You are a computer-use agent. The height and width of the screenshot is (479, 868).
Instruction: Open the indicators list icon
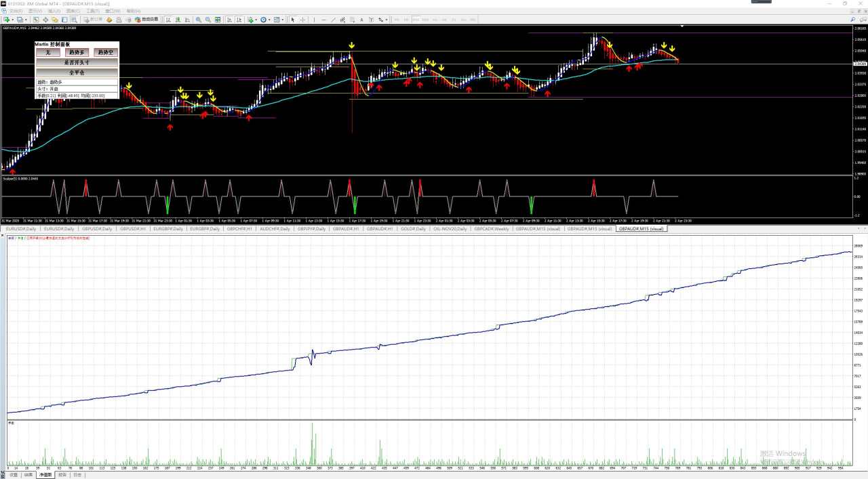(250, 20)
